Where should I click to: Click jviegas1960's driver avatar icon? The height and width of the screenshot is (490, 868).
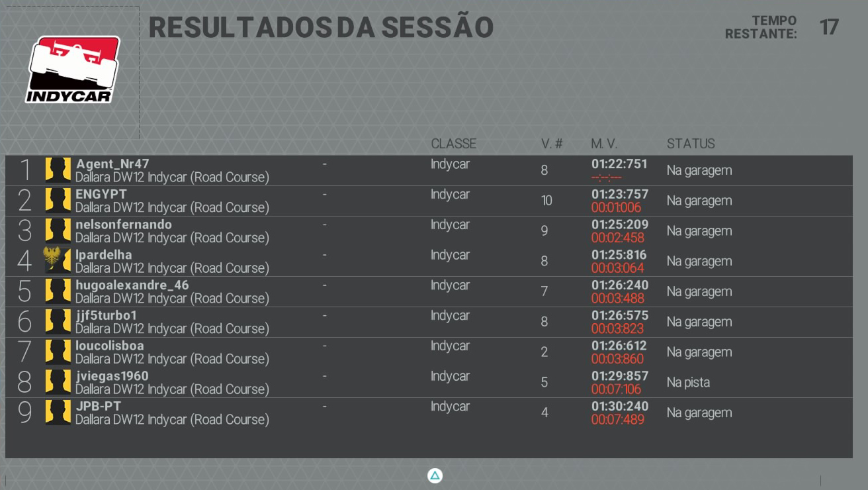(58, 382)
